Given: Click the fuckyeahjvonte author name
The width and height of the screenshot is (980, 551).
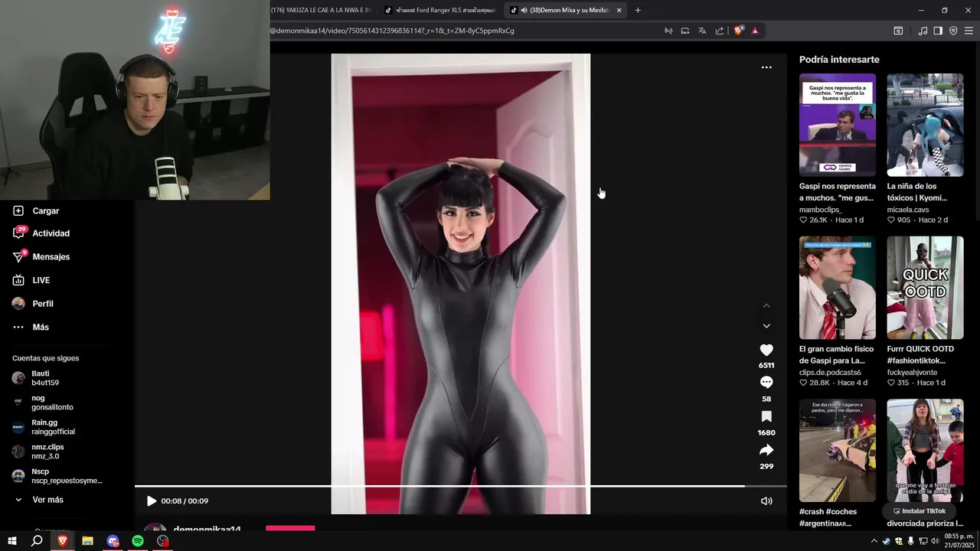Looking at the screenshot, I should (912, 373).
